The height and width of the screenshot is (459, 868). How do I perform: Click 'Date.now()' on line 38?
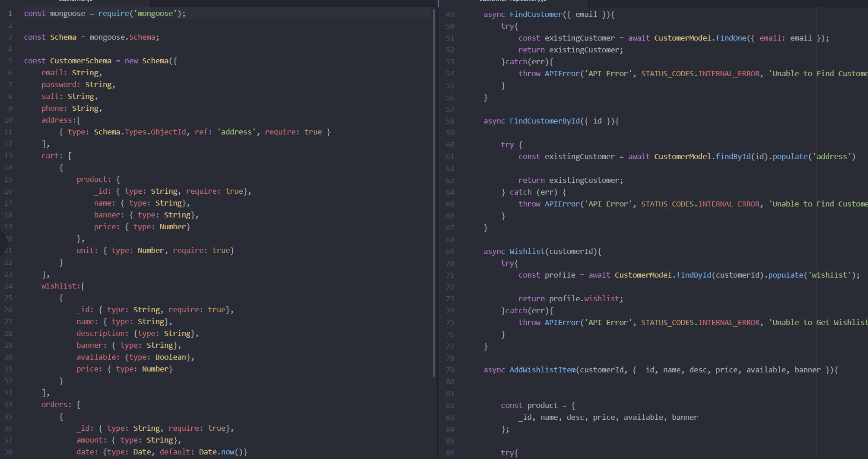pyautogui.click(x=221, y=452)
